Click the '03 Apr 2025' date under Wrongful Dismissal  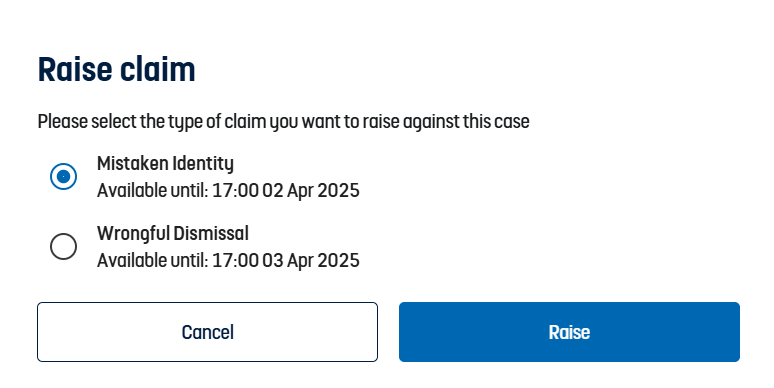point(310,260)
